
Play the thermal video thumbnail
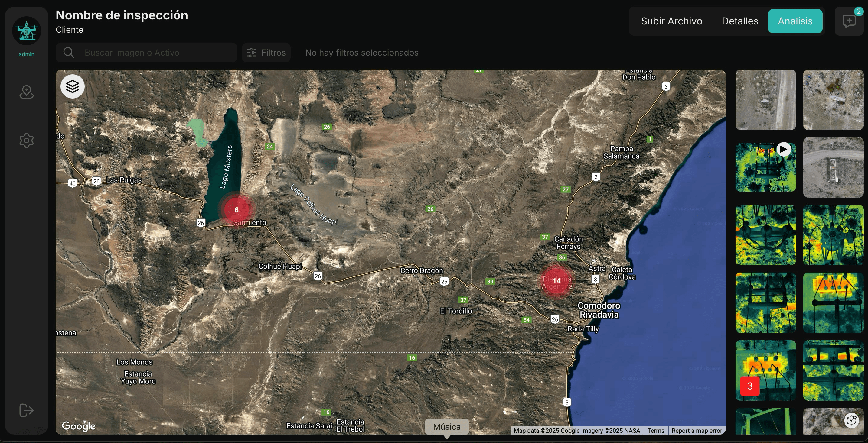(x=783, y=149)
